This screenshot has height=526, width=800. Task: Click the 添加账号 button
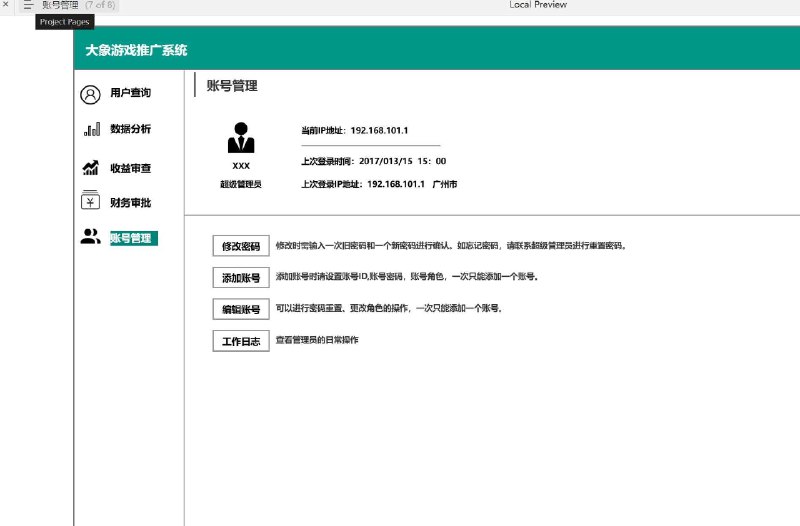click(x=241, y=278)
